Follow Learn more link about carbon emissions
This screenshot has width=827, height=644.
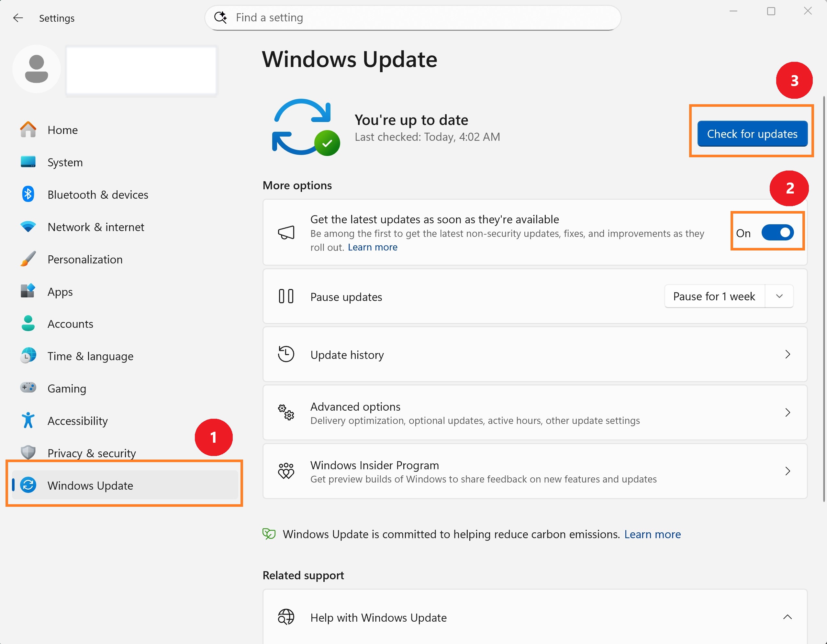click(653, 534)
